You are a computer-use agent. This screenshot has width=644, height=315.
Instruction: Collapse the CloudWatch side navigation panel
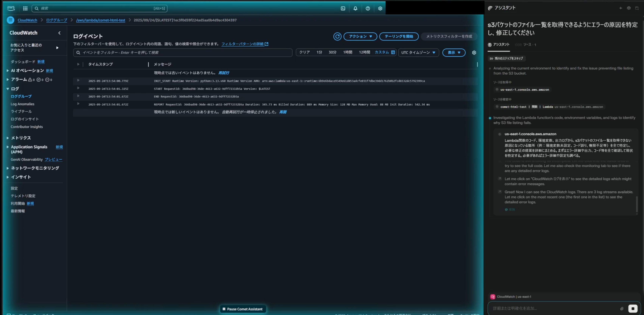point(59,33)
